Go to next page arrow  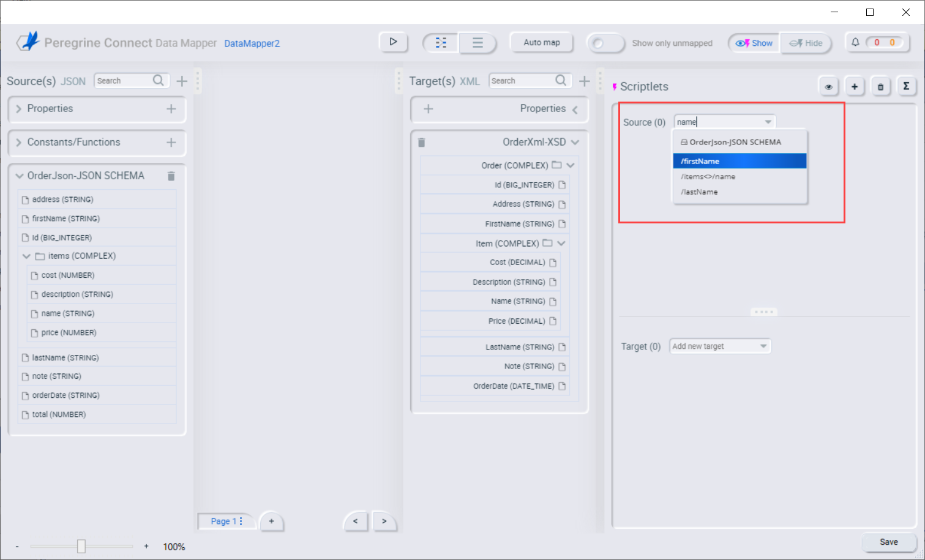384,521
